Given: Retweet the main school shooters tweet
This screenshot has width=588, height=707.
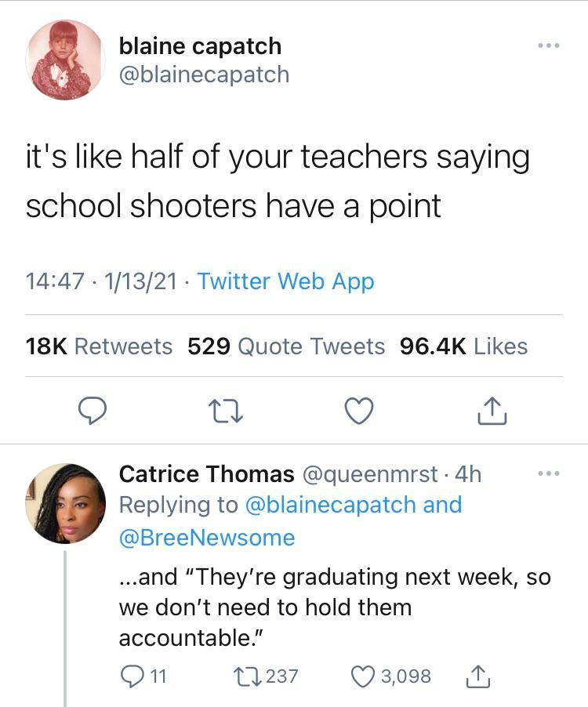Looking at the screenshot, I should pos(227,411).
